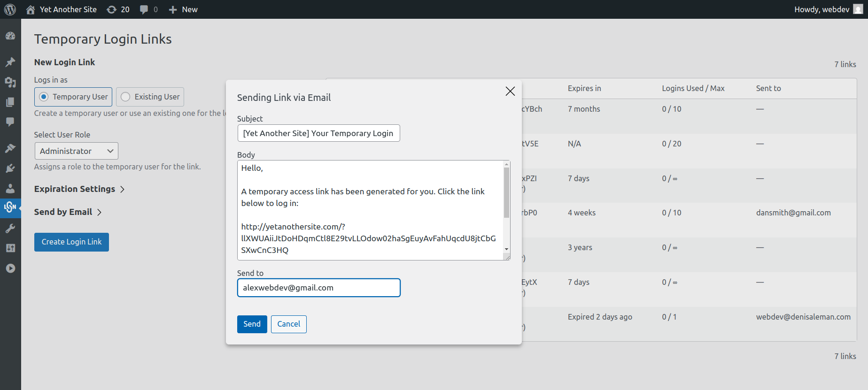Click the 4 weeks expiry cell
Screen dimensions: 868x390
(581, 213)
